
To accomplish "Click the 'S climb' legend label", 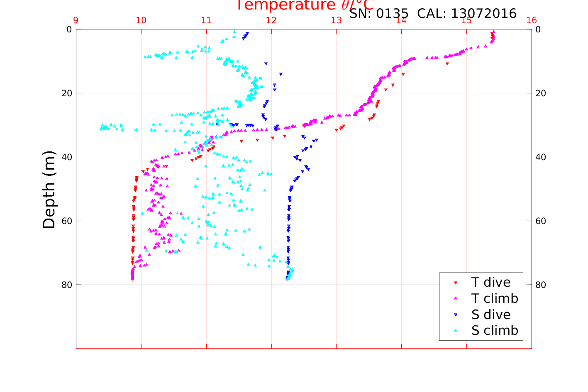I will pyautogui.click(x=495, y=331).
